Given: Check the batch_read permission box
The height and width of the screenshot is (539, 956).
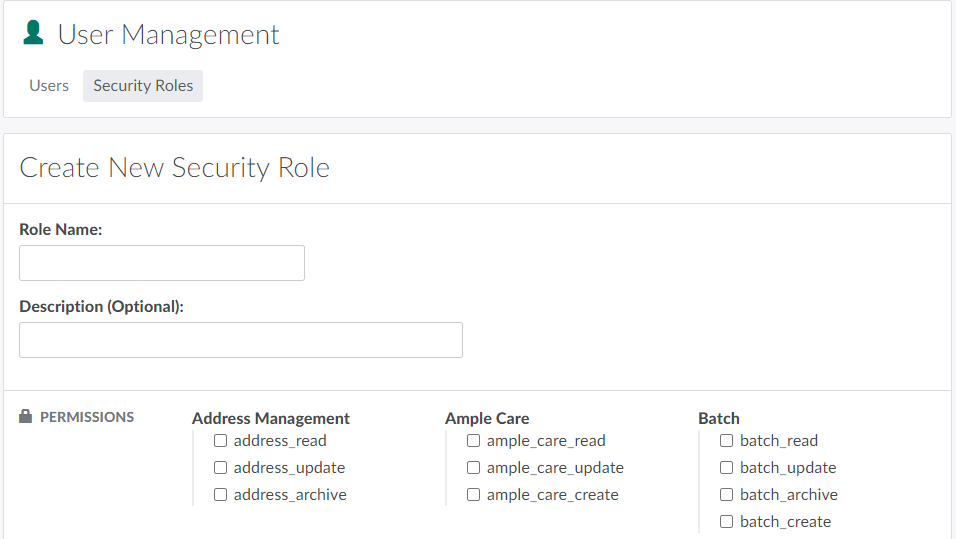Looking at the screenshot, I should 727,441.
